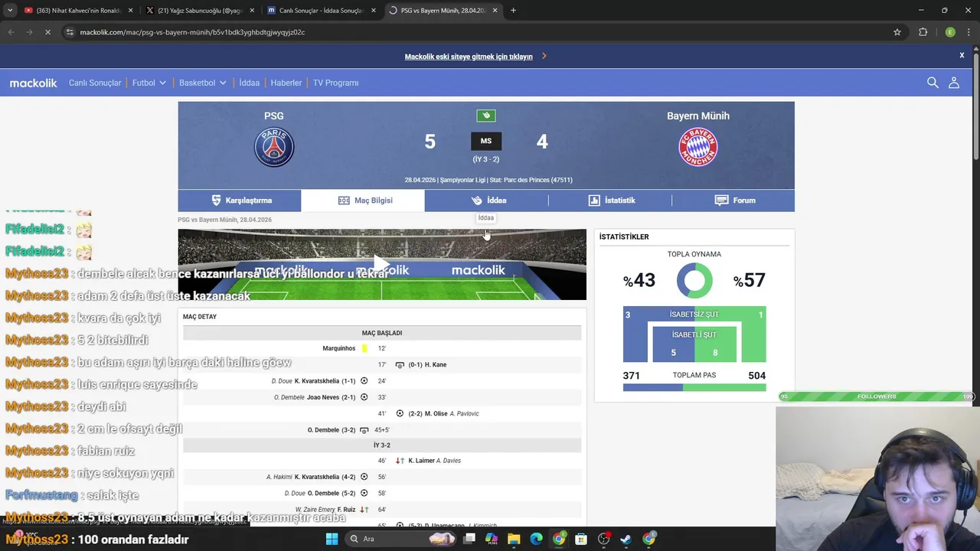Expand the Basketbol dropdown menu
This screenshot has width=980, height=551.
click(203, 83)
